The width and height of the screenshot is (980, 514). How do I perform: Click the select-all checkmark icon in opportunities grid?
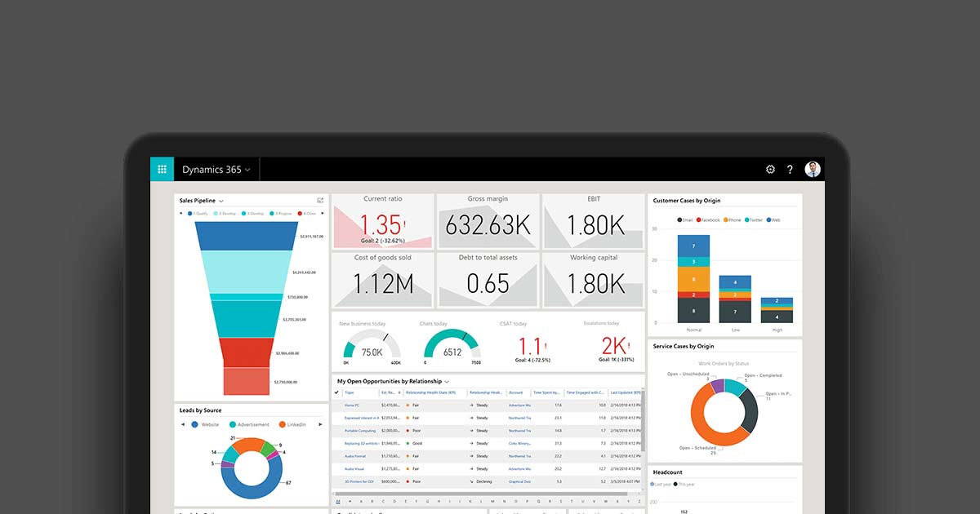[336, 392]
